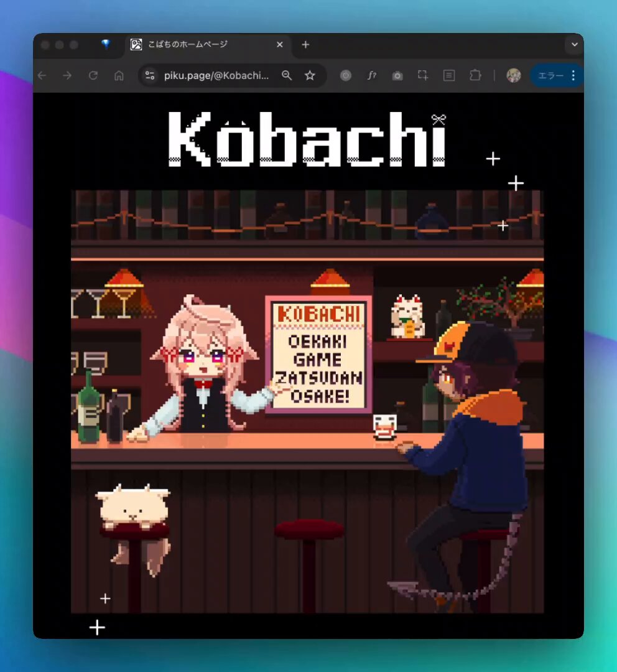Close the こばちのホームページ tab
The width and height of the screenshot is (617, 672).
tap(280, 45)
